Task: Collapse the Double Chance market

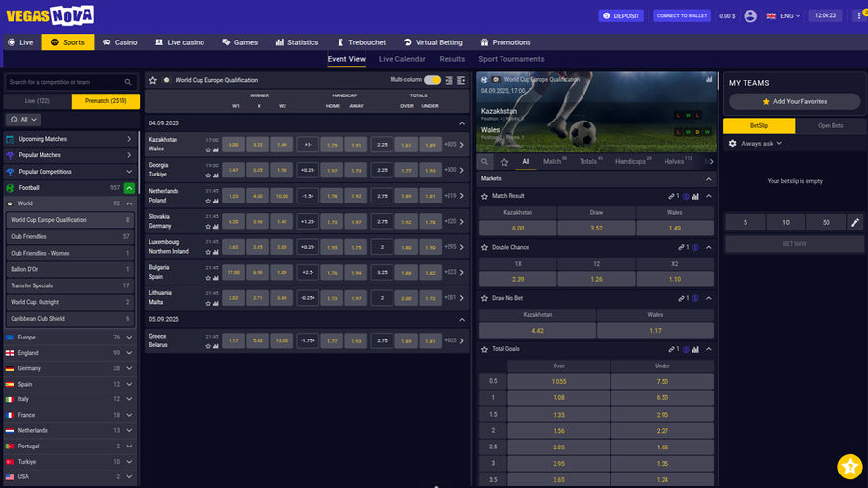Action: [709, 247]
